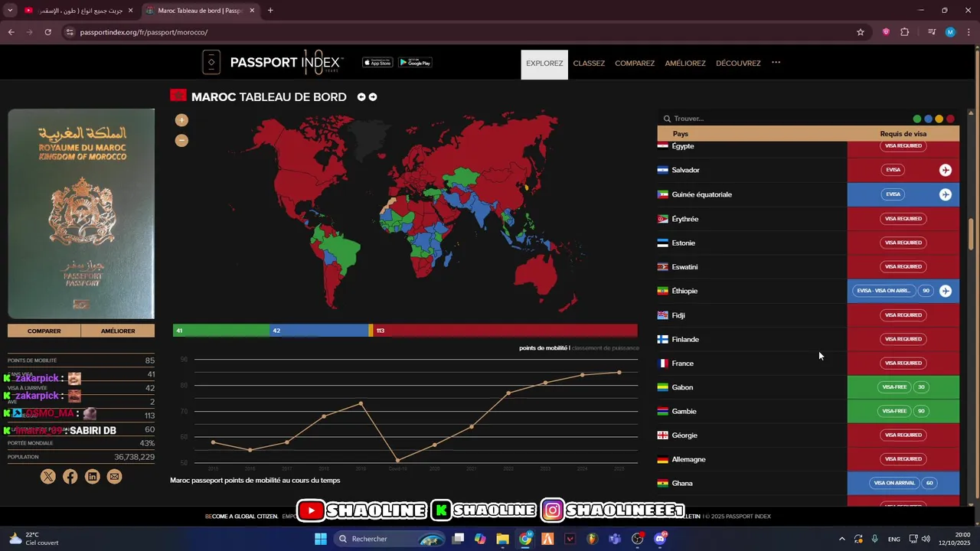Click the Morocco passport cover image
The image size is (980, 551).
tap(81, 214)
